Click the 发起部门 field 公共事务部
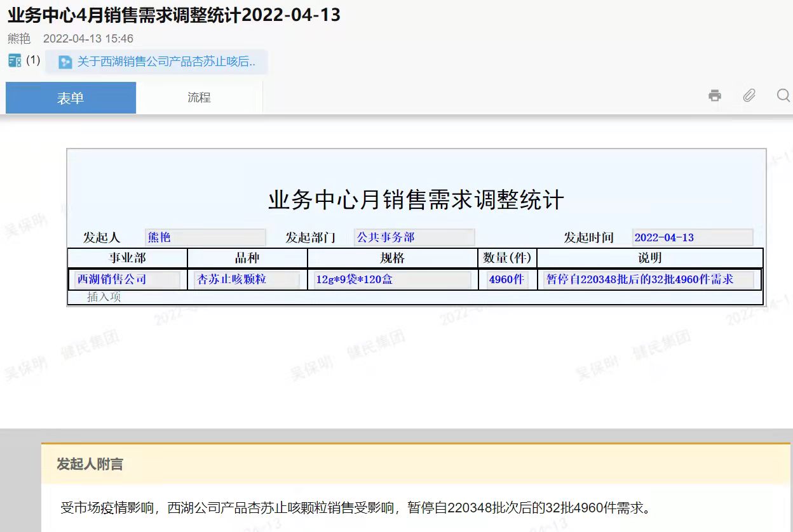793x532 pixels. [x=414, y=237]
